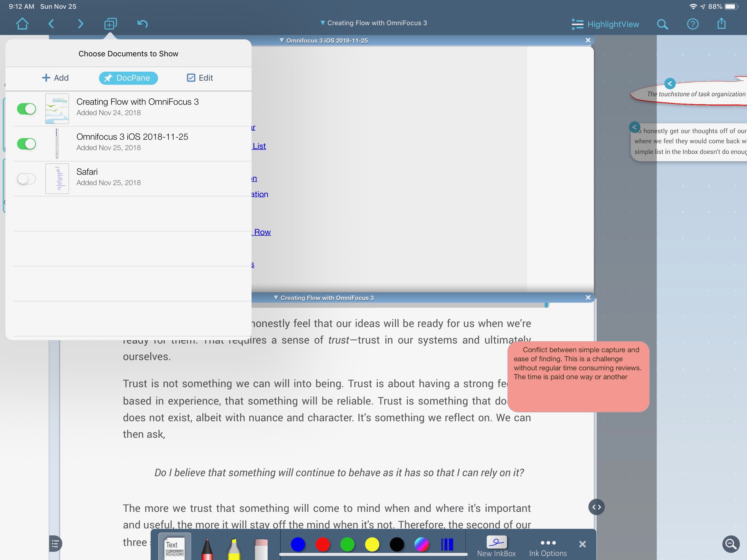
Task: Tap the ink toolbar scroll bar
Action: coord(373,555)
